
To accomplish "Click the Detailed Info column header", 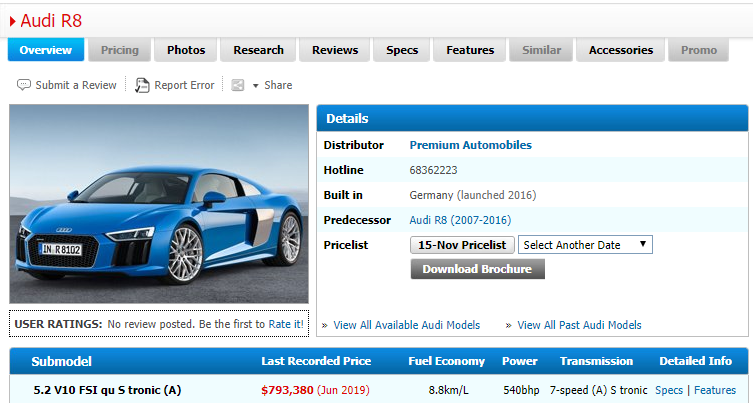I will click(x=695, y=361).
